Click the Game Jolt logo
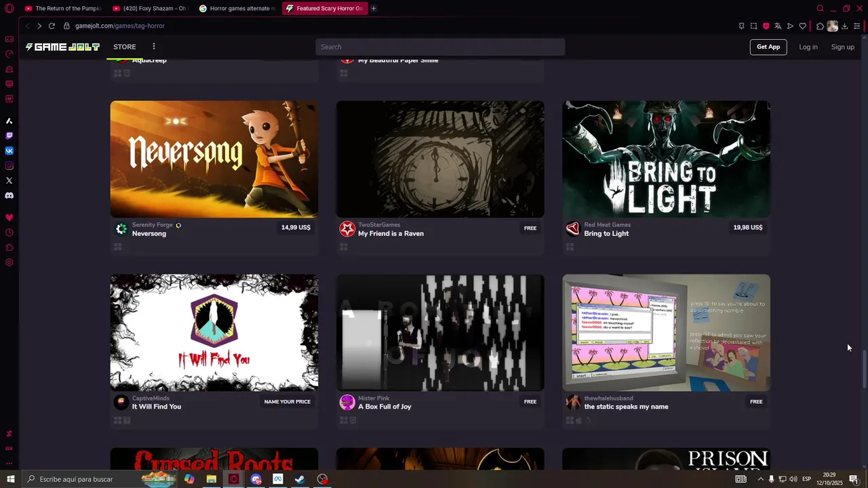868x488 pixels. pyautogui.click(x=62, y=47)
